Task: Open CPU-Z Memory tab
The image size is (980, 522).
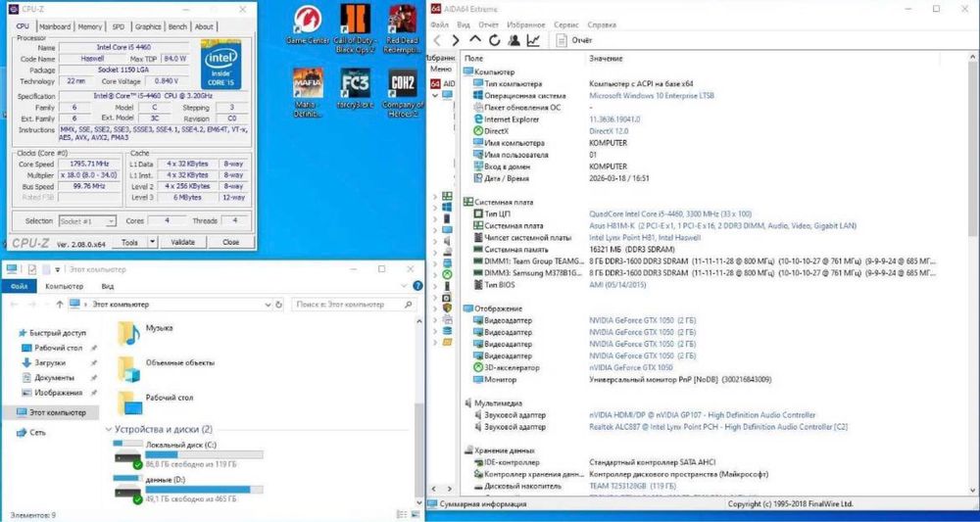Action: click(x=90, y=26)
